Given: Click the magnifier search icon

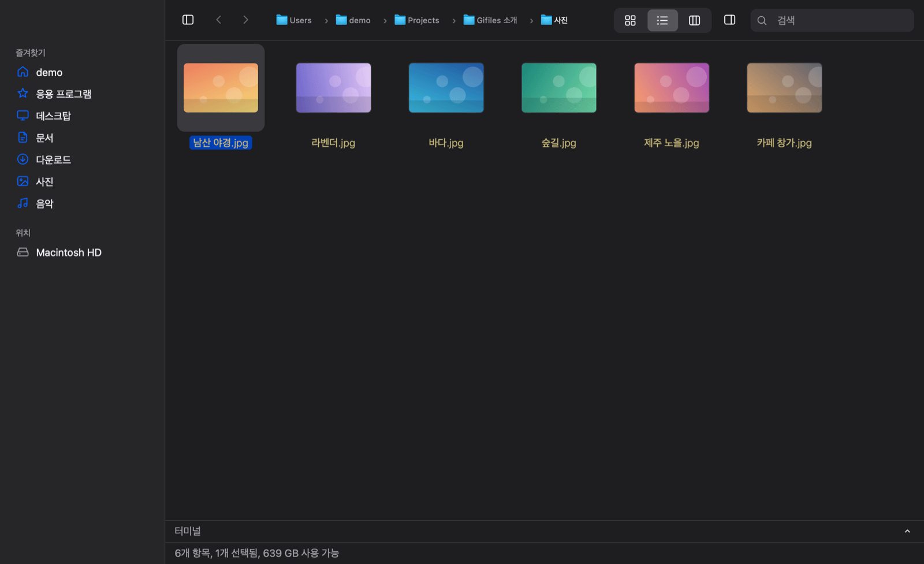Looking at the screenshot, I should [x=762, y=21].
